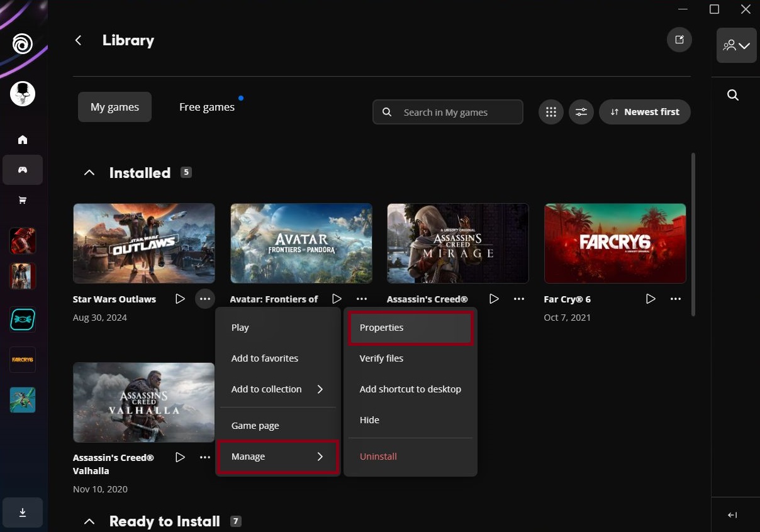
Task: Click the Ubisoft swirl logo in sidebar
Action: click(23, 44)
